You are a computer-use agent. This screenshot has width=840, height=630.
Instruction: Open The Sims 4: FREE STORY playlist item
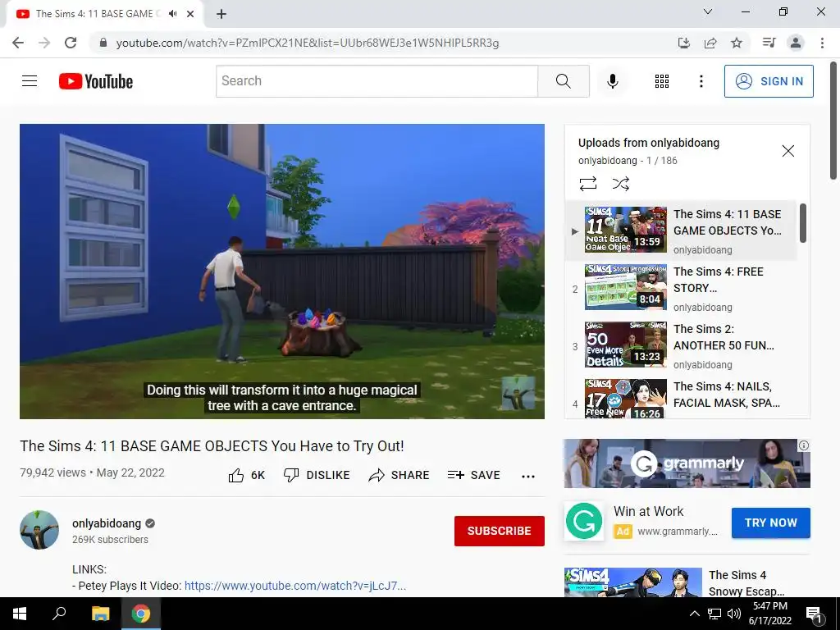(x=680, y=287)
